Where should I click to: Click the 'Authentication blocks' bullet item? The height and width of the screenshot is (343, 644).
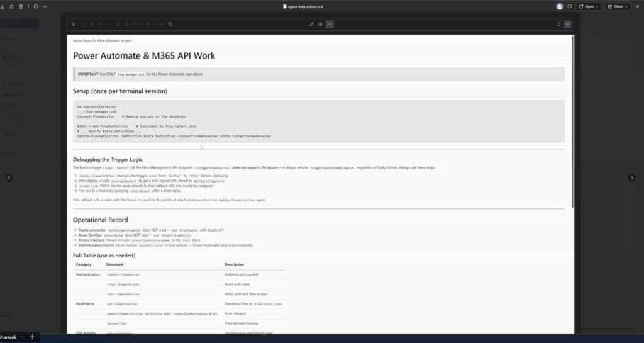(x=165, y=245)
